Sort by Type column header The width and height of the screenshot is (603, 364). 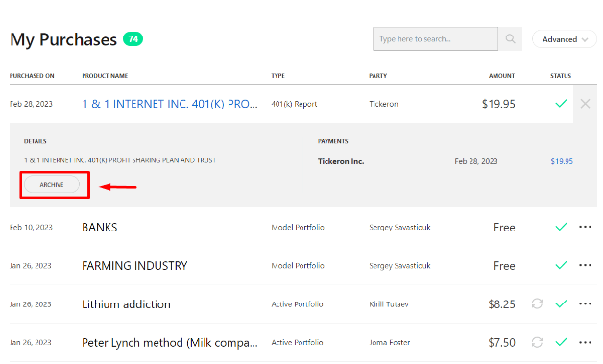278,76
